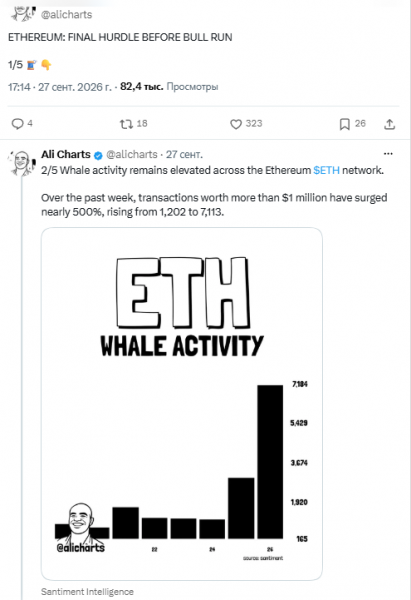Click the reply comment icon
This screenshot has height=600, width=411.
(17, 124)
